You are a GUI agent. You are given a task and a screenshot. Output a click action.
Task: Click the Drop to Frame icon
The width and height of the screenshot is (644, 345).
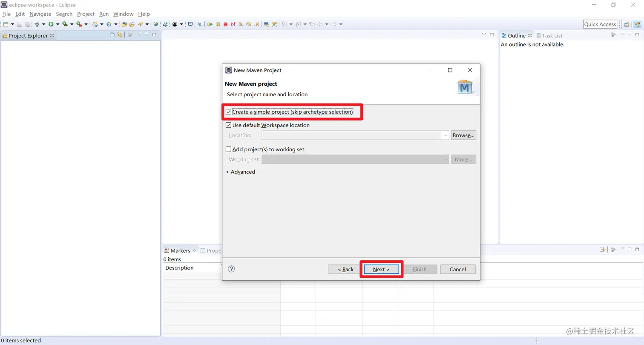tap(266, 24)
